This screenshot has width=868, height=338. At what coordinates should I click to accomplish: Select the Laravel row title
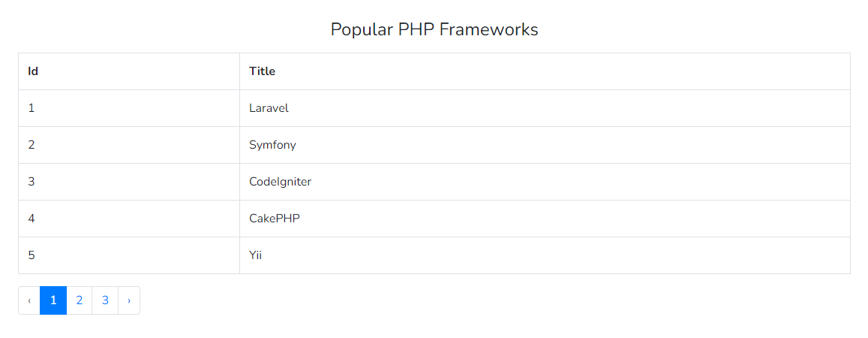pyautogui.click(x=269, y=108)
